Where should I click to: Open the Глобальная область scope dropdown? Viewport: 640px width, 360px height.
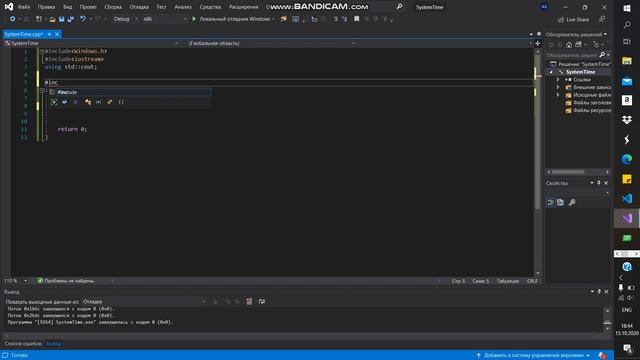tap(271, 43)
